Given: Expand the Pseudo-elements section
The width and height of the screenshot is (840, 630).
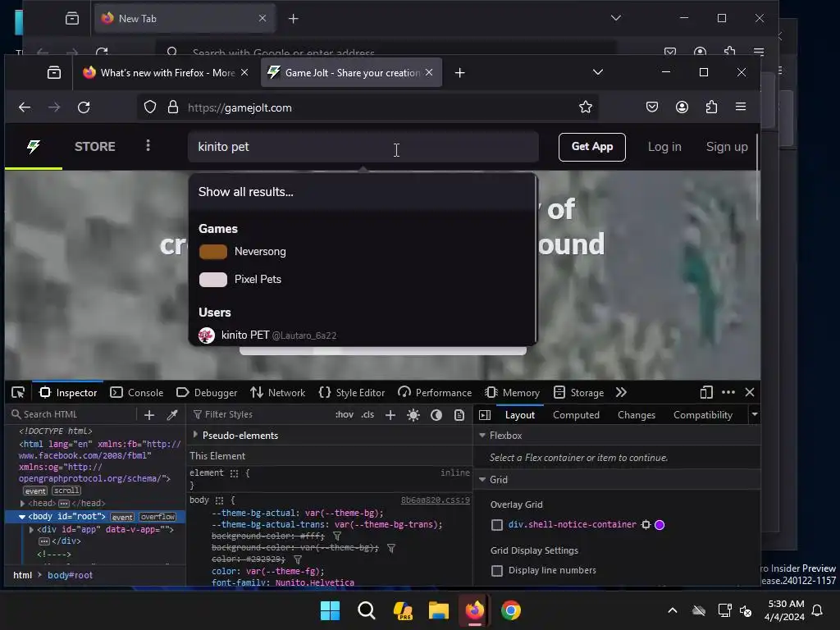Looking at the screenshot, I should click(195, 435).
